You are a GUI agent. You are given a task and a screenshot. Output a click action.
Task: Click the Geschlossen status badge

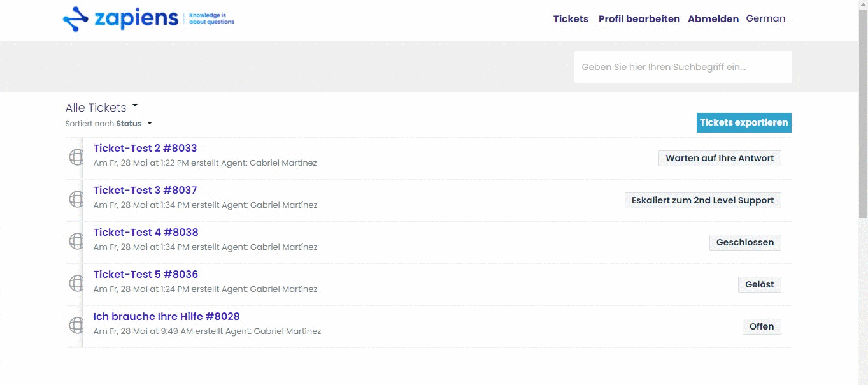click(745, 242)
